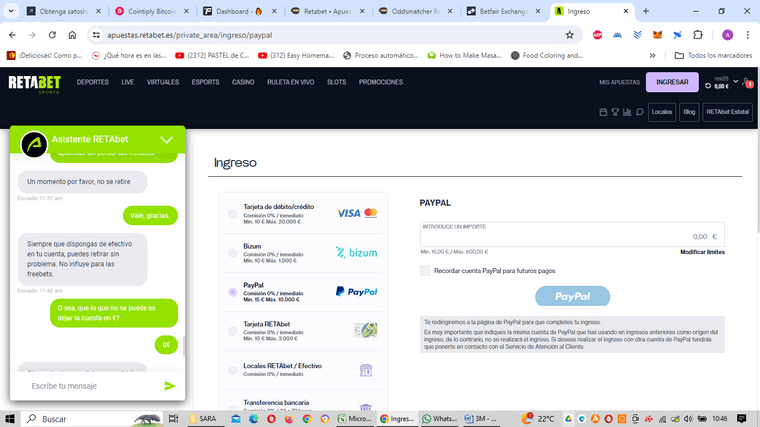Open MIS APUESTAS
Screen dimensions: 760x427
(619, 82)
